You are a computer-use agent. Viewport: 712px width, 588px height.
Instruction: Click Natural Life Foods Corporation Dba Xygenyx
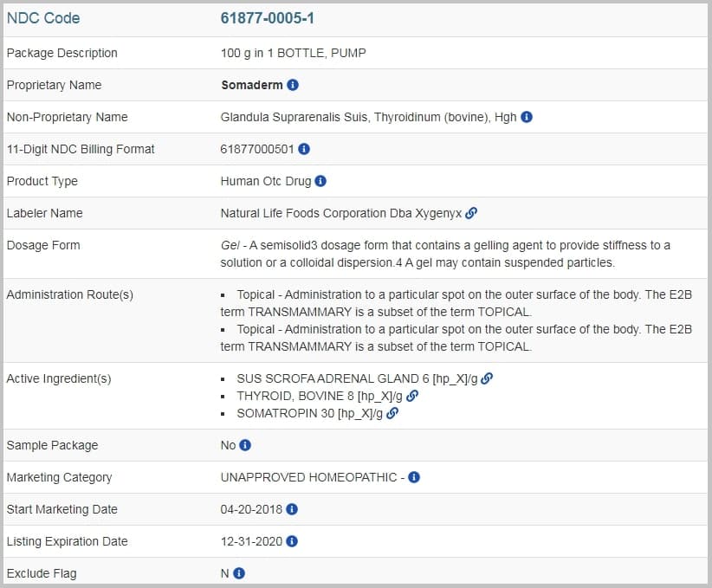point(341,213)
